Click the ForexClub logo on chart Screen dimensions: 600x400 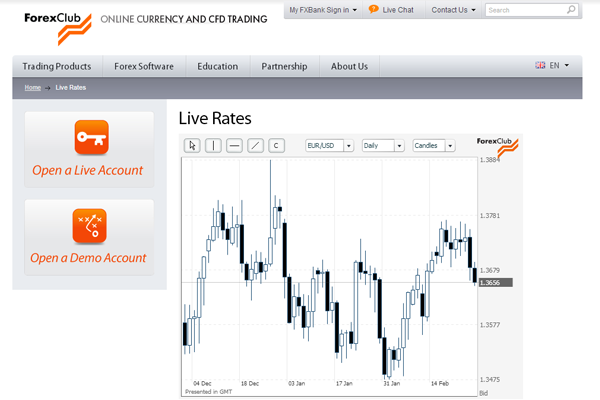(497, 147)
